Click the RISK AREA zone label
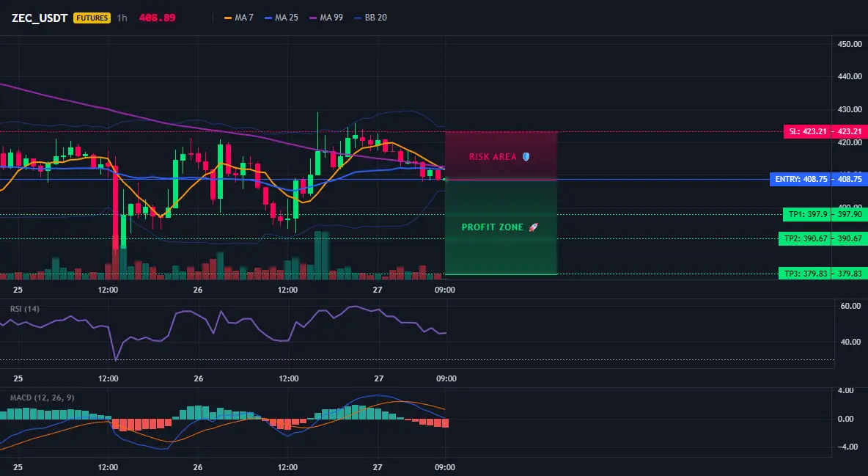The height and width of the screenshot is (476, 868). [493, 157]
